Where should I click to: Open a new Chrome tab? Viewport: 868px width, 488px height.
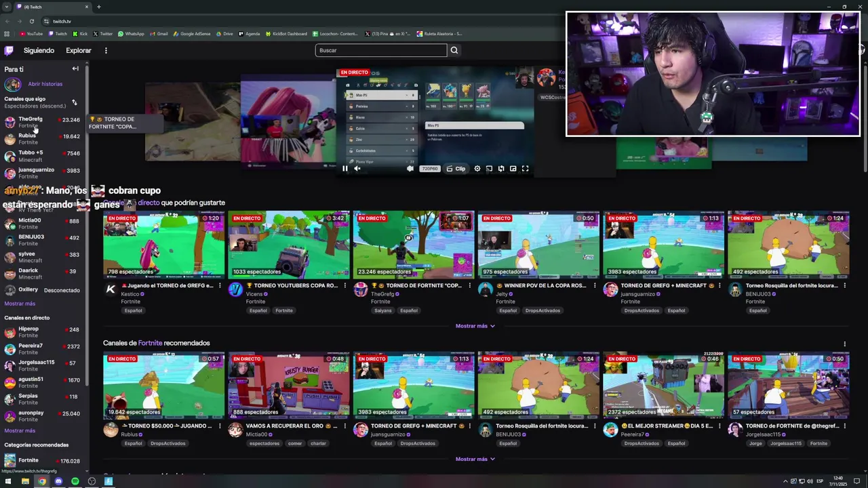98,7
